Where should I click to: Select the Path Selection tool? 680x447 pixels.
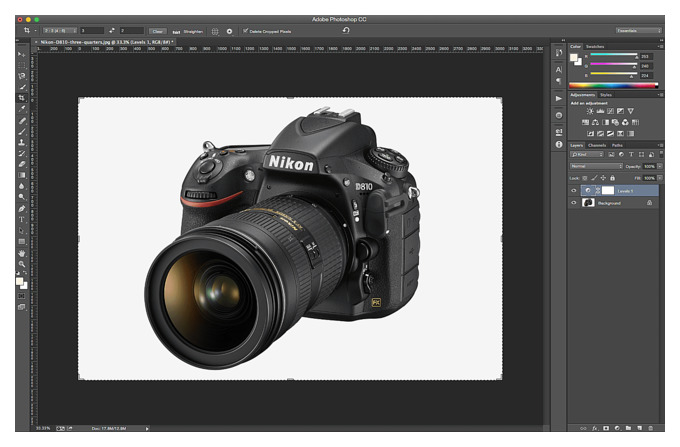click(x=21, y=230)
